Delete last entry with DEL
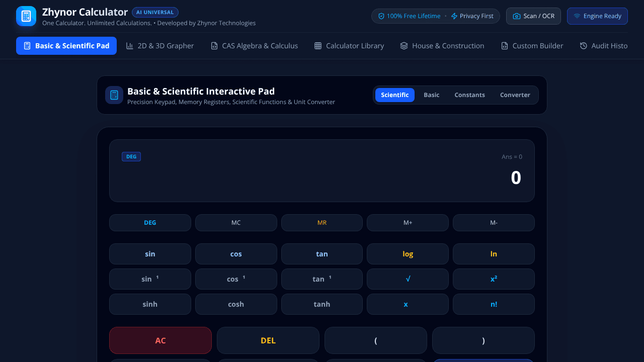The height and width of the screenshot is (362, 644). click(268, 340)
